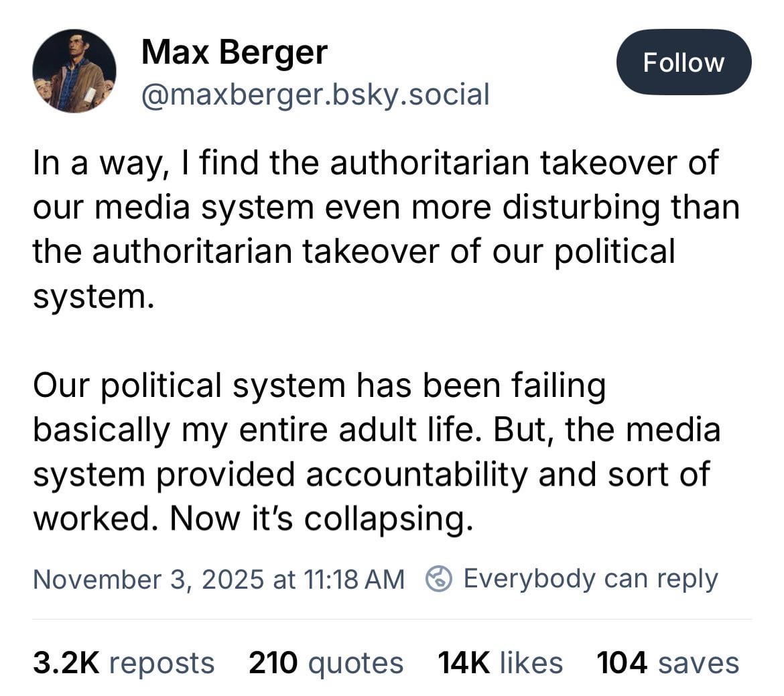Open the 210 quote count
This screenshot has width=784, height=696.
[273, 663]
